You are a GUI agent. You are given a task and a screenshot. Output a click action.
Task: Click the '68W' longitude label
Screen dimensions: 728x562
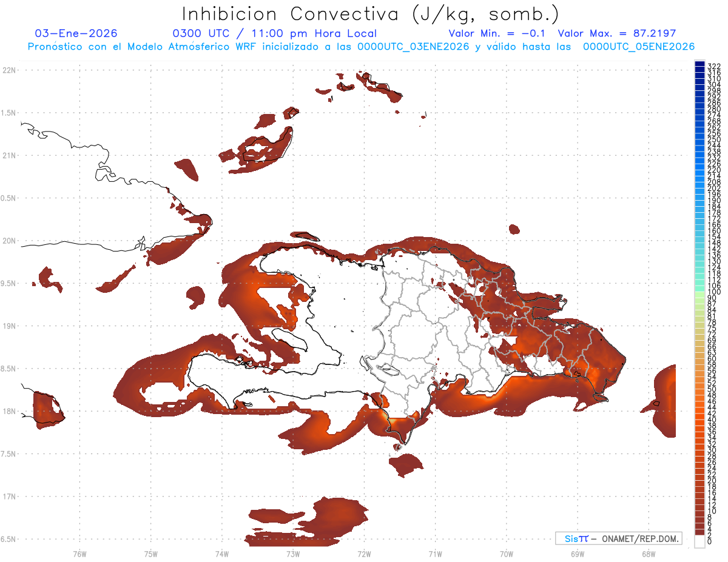point(649,554)
